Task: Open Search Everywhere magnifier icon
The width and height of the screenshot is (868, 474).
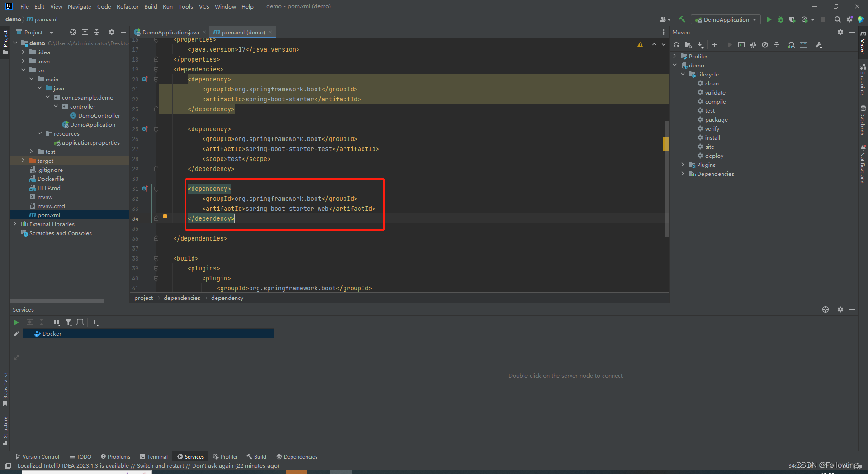Action: [837, 19]
